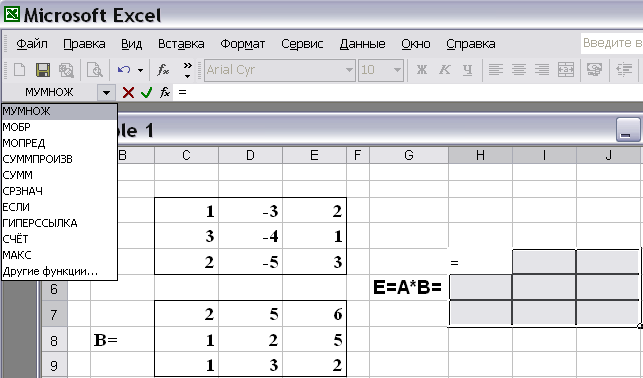Click the red cancel entry X

click(x=128, y=93)
